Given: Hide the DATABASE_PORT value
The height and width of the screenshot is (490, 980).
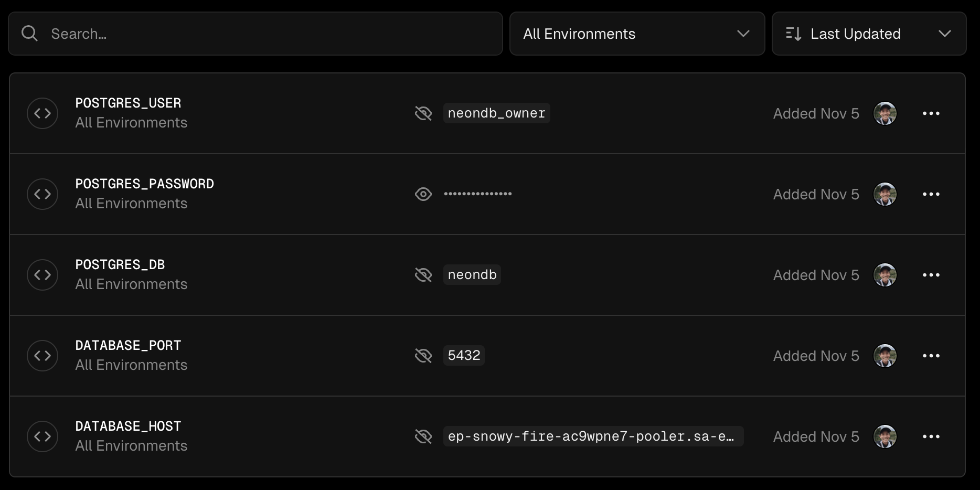Looking at the screenshot, I should tap(423, 356).
